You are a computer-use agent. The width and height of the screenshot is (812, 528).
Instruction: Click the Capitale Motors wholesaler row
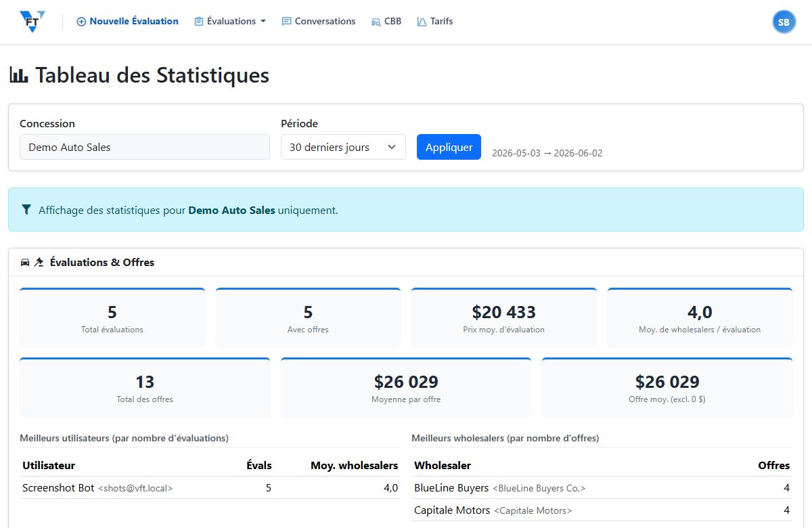pos(602,510)
